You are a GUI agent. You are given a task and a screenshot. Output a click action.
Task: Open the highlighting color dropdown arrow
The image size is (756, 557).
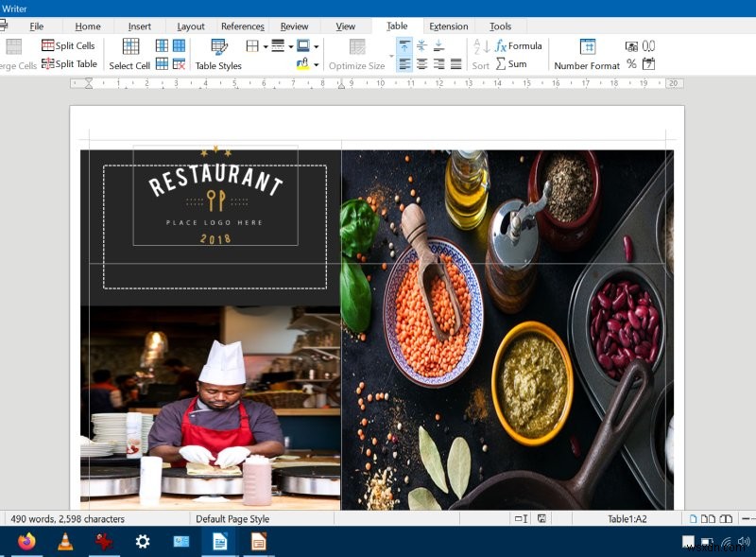point(317,62)
